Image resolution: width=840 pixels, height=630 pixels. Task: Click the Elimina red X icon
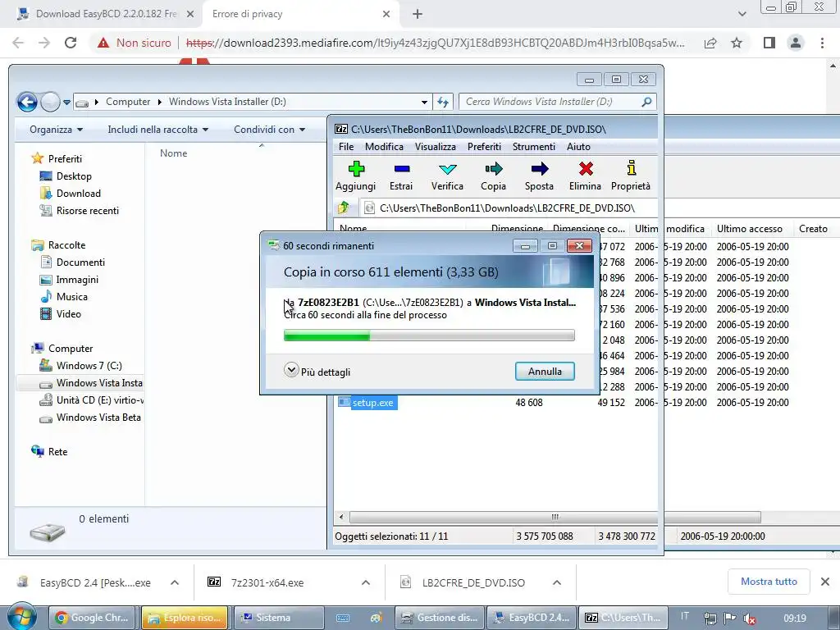586,169
